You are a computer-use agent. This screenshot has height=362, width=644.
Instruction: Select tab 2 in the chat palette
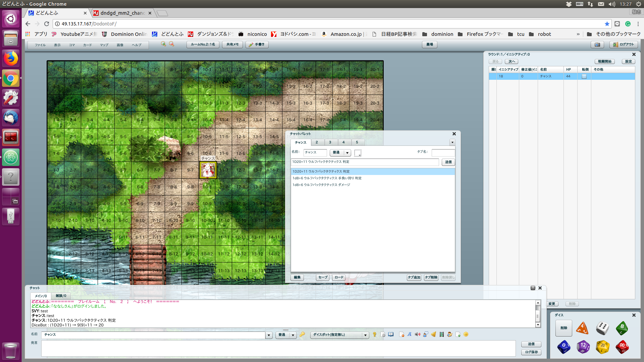tap(317, 142)
